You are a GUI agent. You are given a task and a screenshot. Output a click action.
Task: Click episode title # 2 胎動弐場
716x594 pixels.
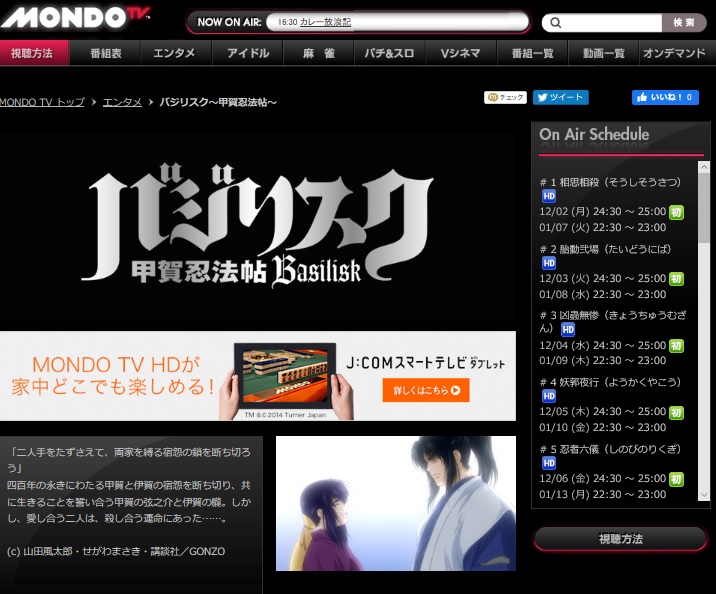point(605,249)
